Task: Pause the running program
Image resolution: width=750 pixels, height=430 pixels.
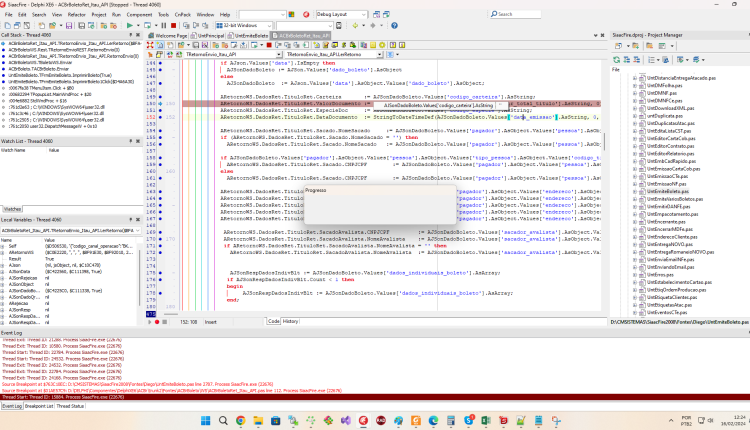Action: tap(164, 25)
